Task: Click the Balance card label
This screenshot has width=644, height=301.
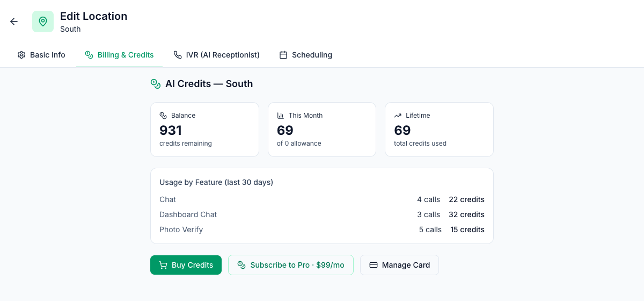Action: (x=183, y=116)
